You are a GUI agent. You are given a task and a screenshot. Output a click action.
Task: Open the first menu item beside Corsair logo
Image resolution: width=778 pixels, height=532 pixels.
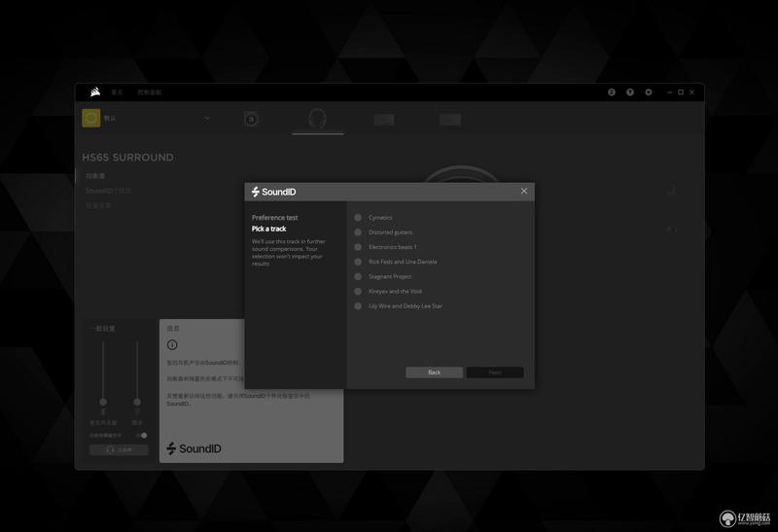[x=117, y=92]
